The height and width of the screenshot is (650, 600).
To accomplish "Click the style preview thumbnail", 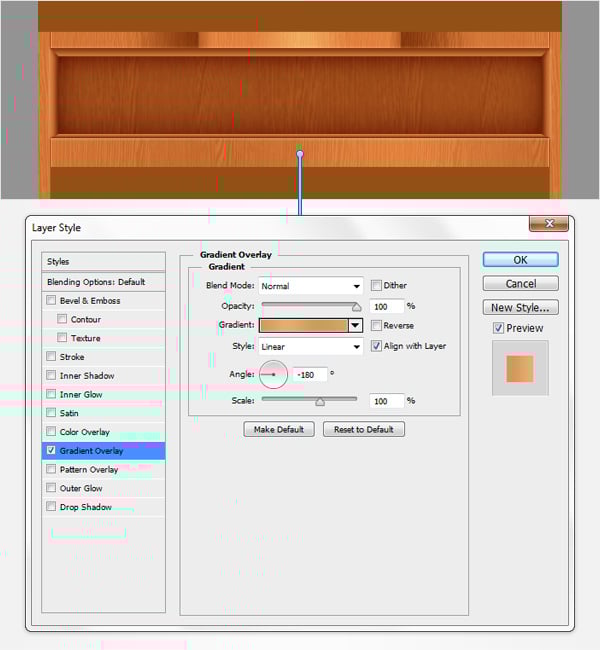I will point(520,368).
